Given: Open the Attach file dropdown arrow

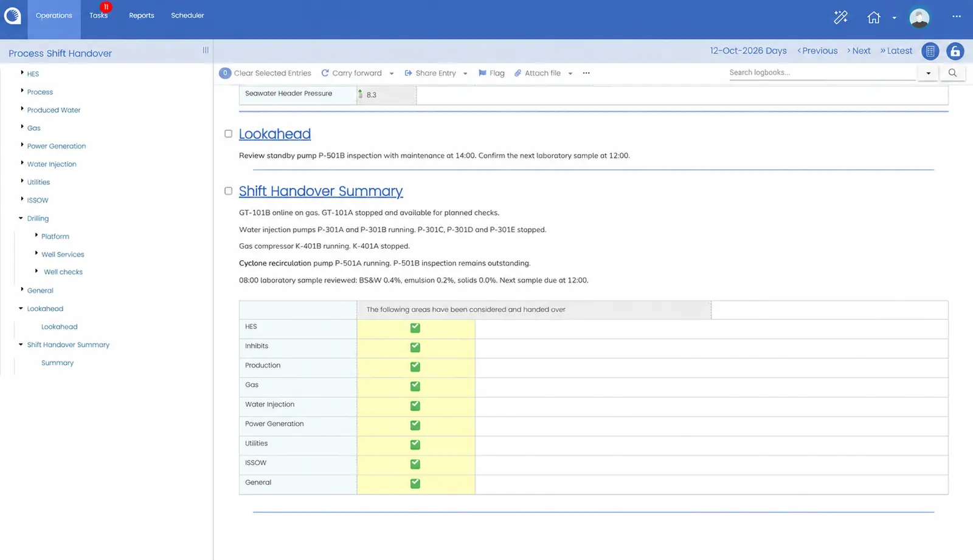Looking at the screenshot, I should (570, 74).
